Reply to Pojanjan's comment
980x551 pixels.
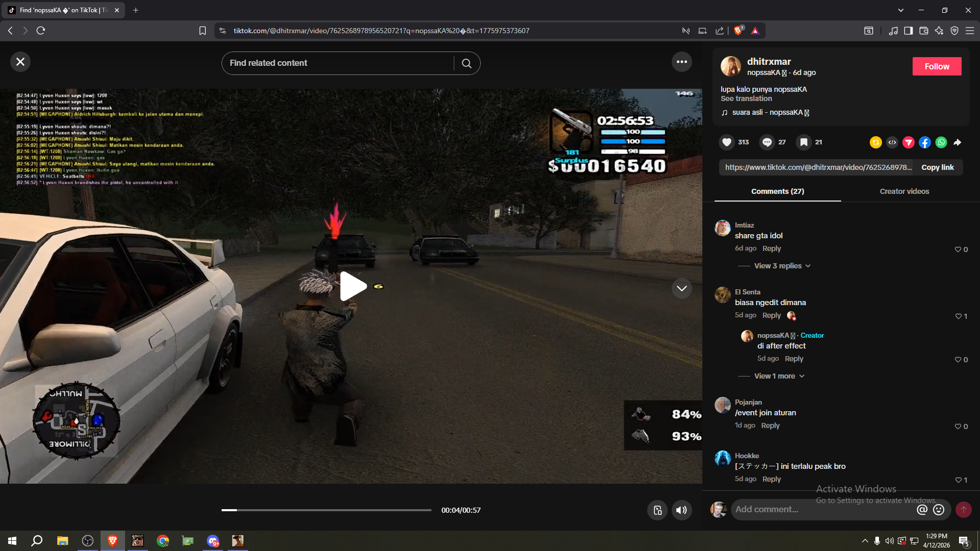[x=770, y=425]
